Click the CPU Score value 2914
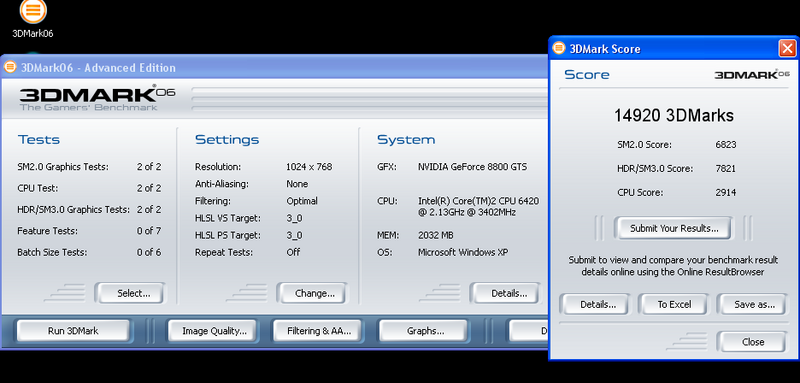Image resolution: width=800 pixels, height=383 pixels. (726, 193)
